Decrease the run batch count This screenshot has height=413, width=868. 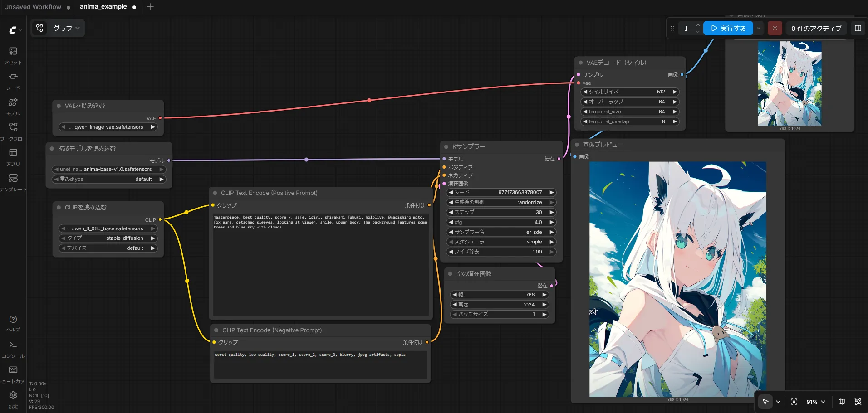click(698, 32)
